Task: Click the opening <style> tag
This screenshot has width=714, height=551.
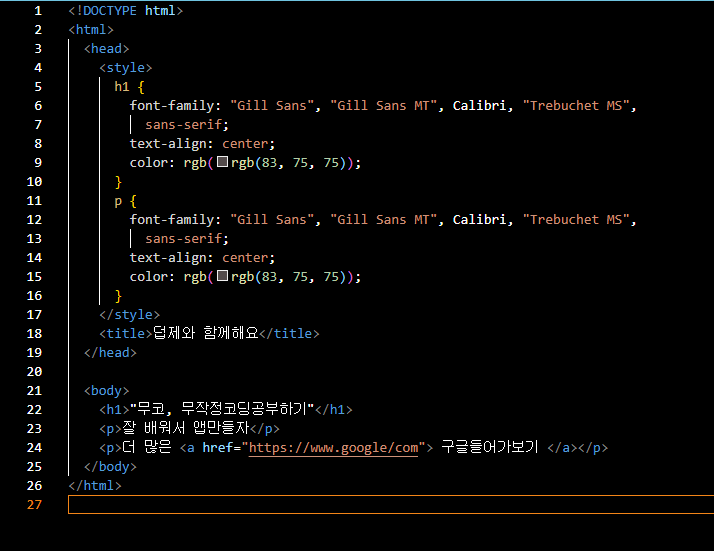Action: [x=126, y=68]
